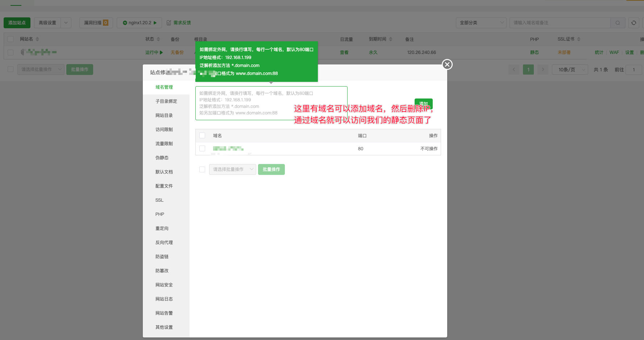644x340 pixels.
Task: Click 永久 expiry time link
Action: click(x=373, y=53)
